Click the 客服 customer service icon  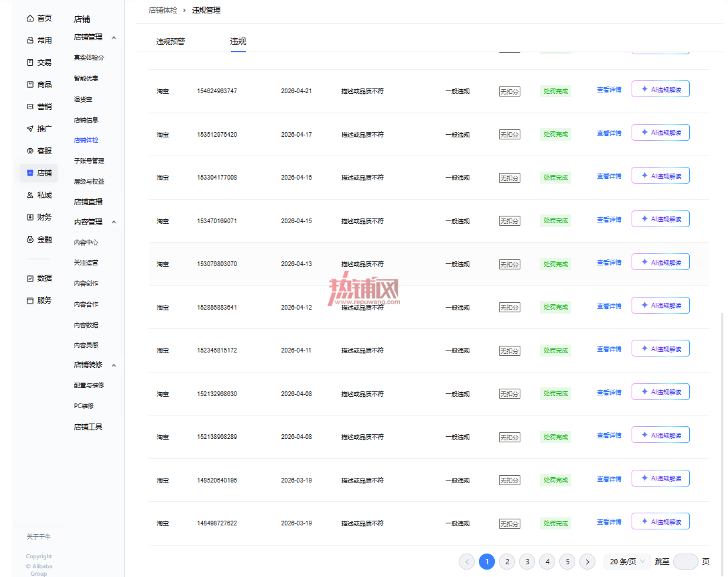click(30, 151)
